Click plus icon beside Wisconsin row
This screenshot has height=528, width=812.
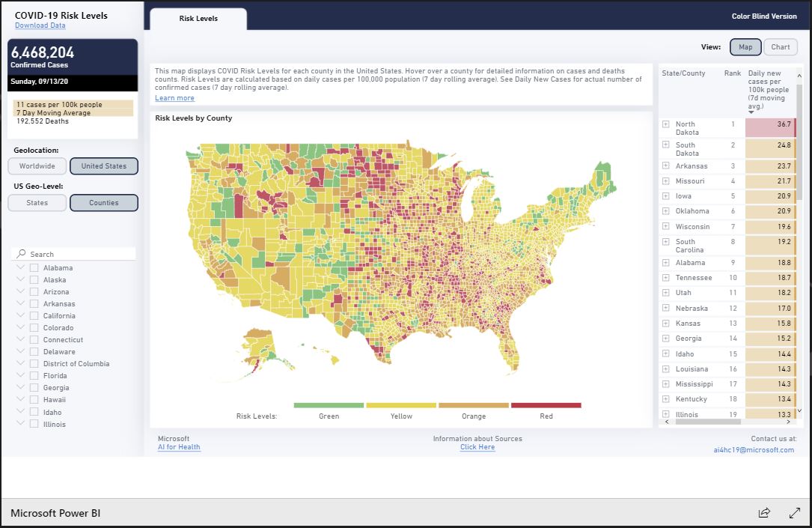(666, 226)
